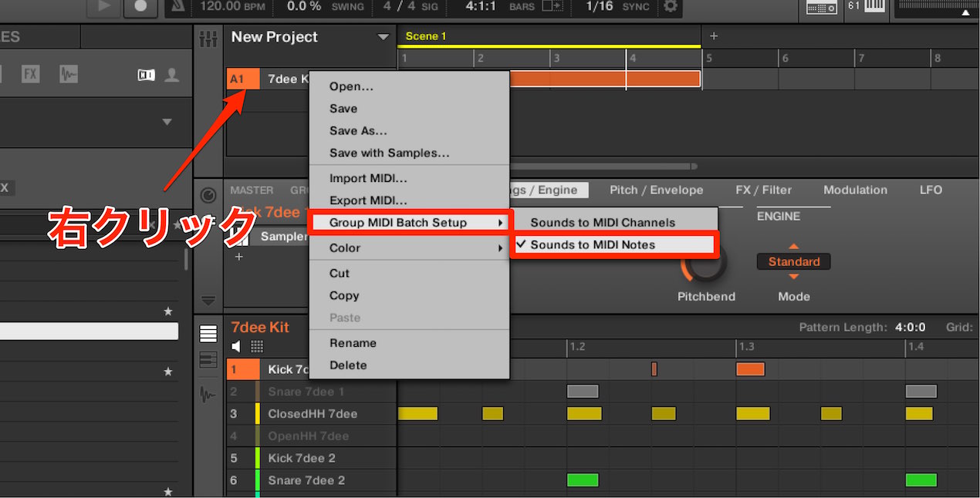Viewport: 980px width, 498px height.
Task: Open the LFO tab
Action: coord(931,190)
